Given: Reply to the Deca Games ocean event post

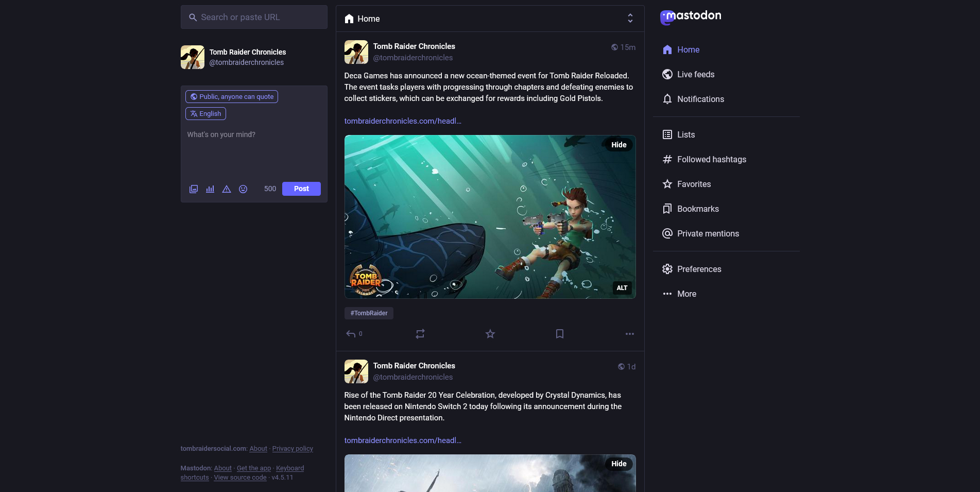Looking at the screenshot, I should pos(354,334).
